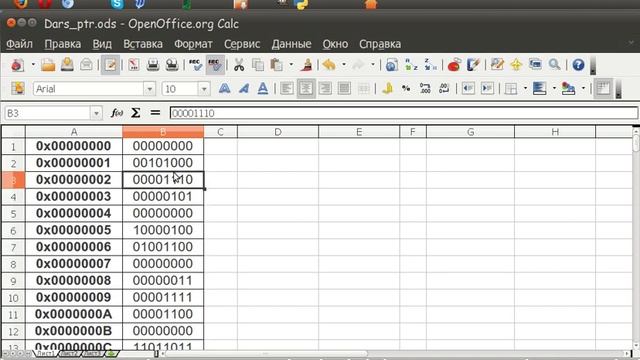
Task: Click the Open file folder icon
Action: pos(48,65)
